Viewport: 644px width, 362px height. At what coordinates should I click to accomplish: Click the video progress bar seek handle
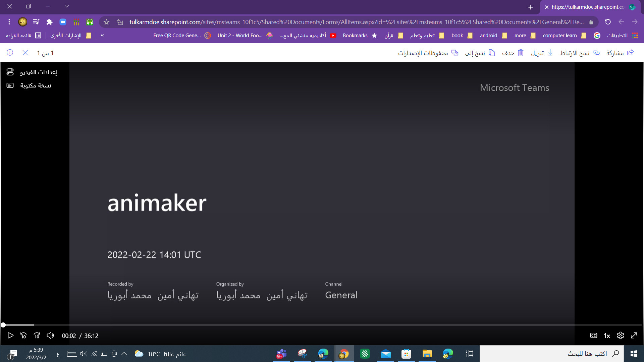pos(3,325)
